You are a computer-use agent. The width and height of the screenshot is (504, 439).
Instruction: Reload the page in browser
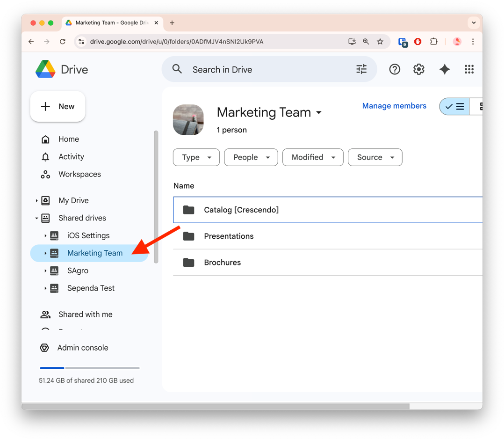[x=63, y=42]
